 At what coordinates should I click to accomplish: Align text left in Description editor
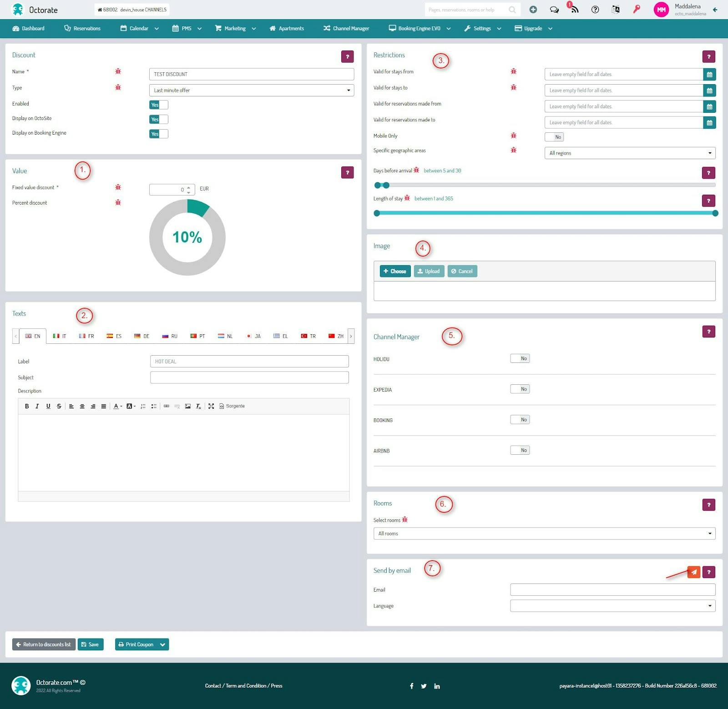point(71,406)
